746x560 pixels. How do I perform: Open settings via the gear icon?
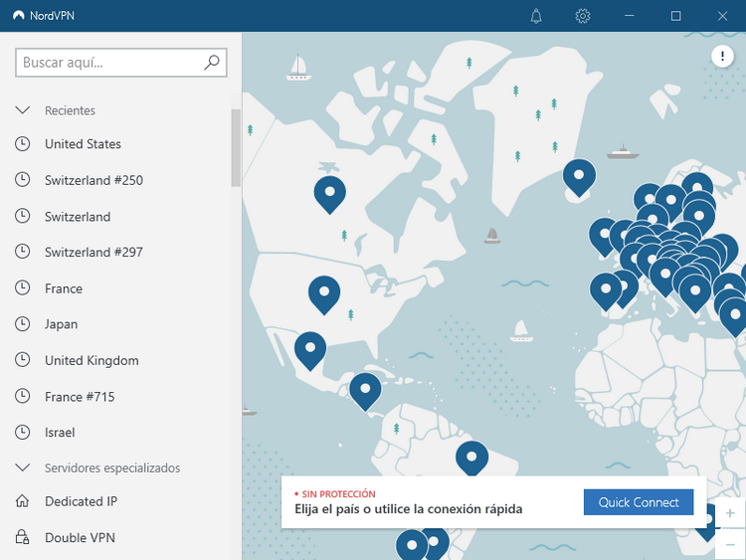click(x=583, y=16)
